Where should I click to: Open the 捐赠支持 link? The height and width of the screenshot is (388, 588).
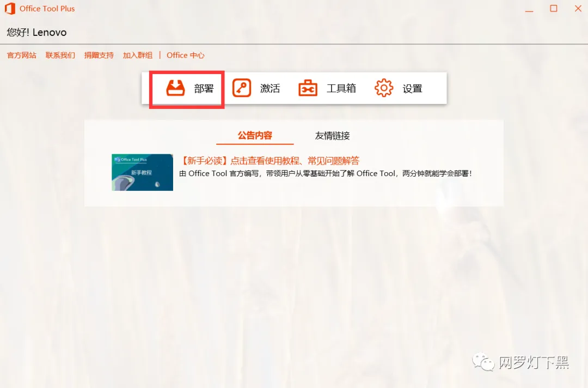99,55
